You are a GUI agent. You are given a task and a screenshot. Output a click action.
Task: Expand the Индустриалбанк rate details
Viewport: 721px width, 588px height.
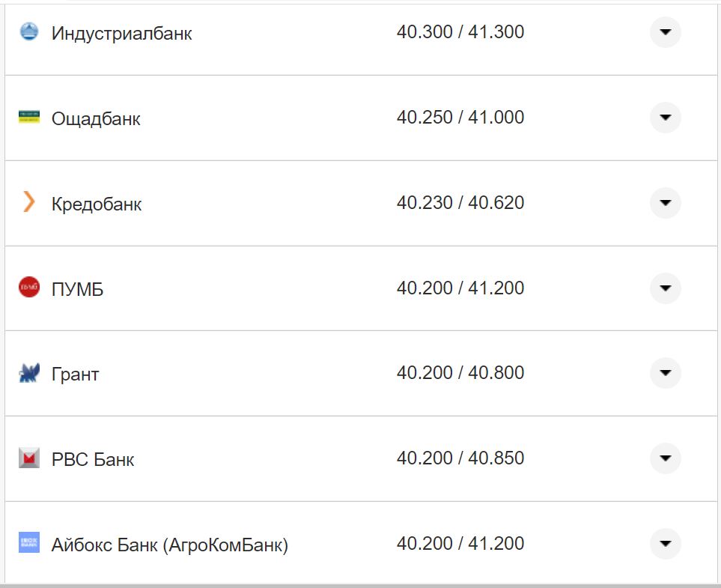click(665, 32)
